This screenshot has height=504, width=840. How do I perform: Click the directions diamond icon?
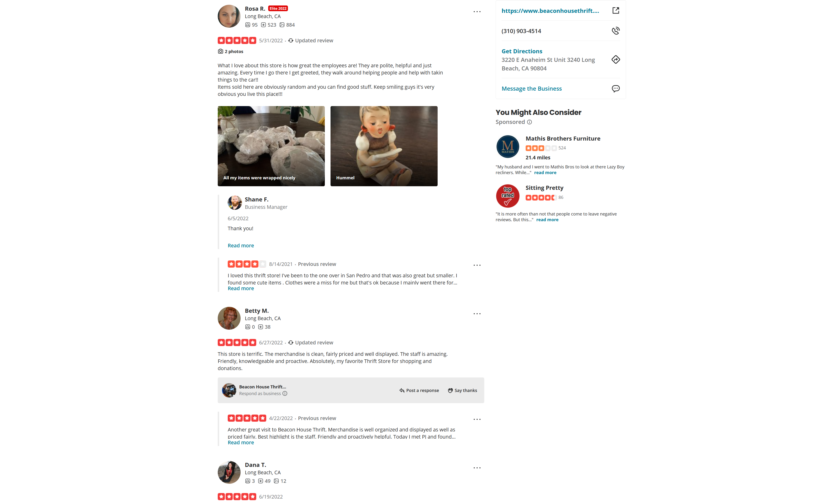[x=615, y=59]
